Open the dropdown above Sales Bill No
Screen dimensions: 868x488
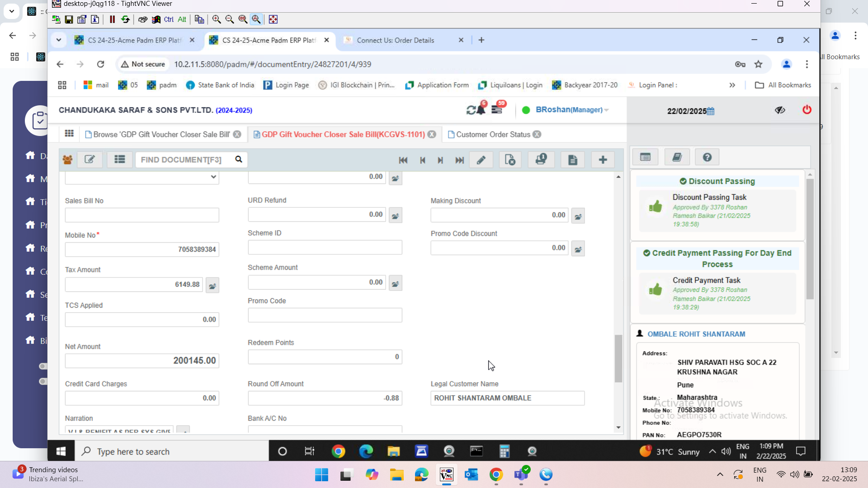(x=142, y=177)
